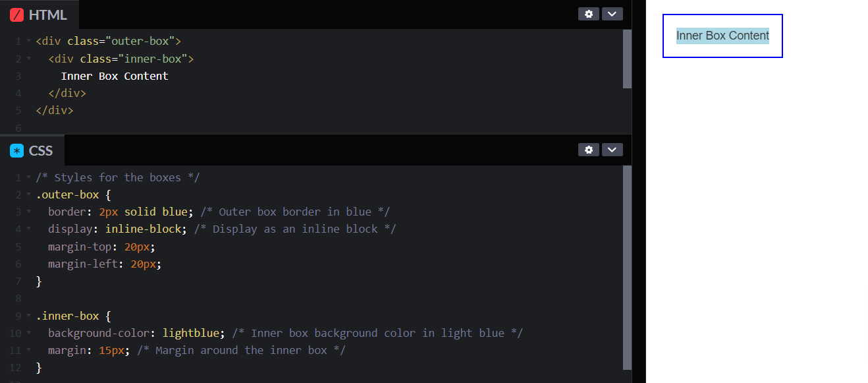Expand the HTML panel options chevron
This screenshot has width=868, height=383.
612,14
